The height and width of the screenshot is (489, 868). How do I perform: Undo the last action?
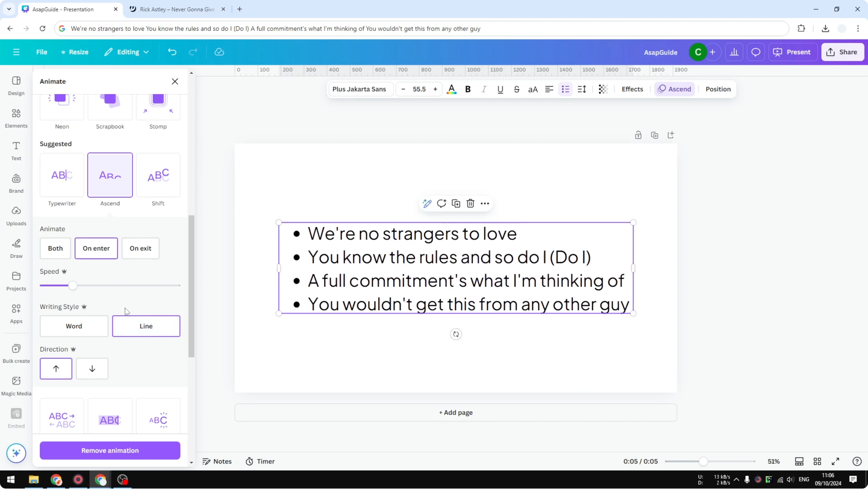pyautogui.click(x=172, y=52)
